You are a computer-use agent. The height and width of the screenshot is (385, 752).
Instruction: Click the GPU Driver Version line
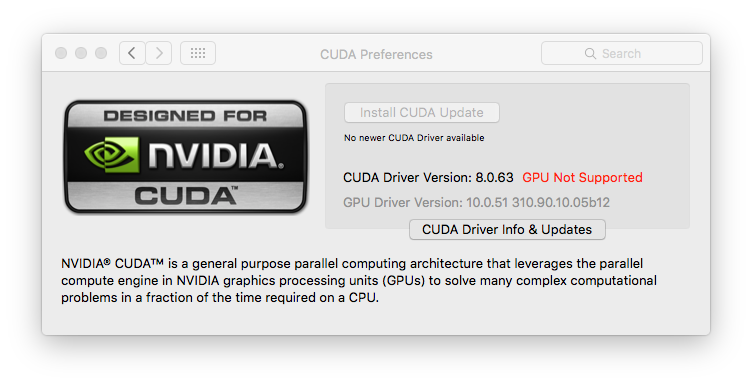click(x=476, y=202)
